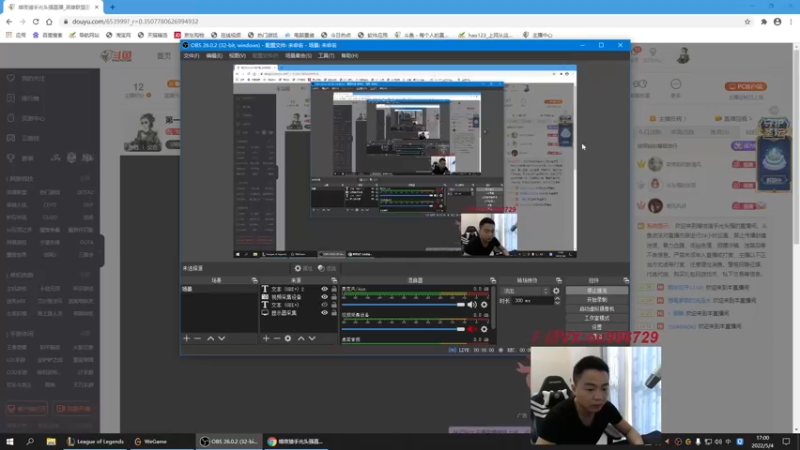Click the 属性 (Properties) button below the preview
Screen dimensions: 800x450
(x=303, y=268)
